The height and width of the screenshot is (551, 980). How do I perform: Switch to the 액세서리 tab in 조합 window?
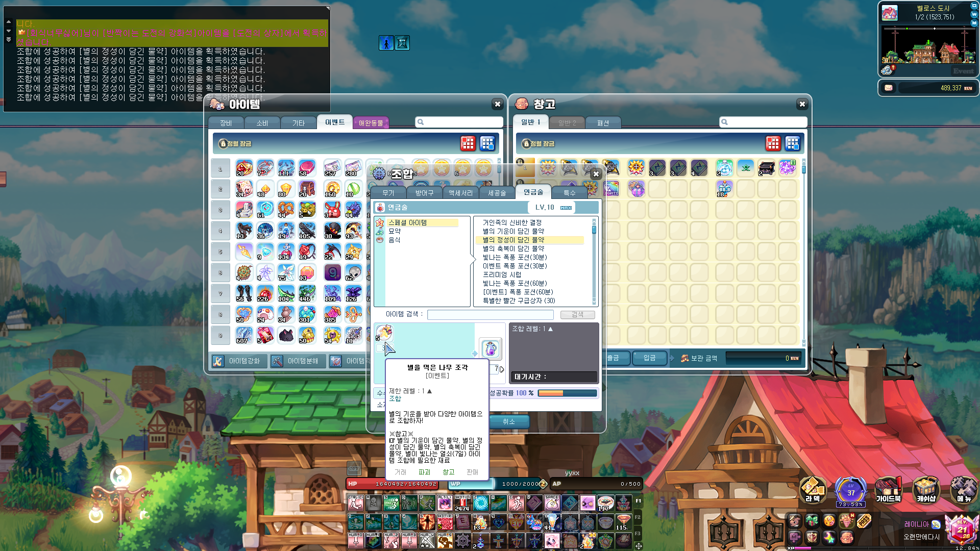(460, 193)
